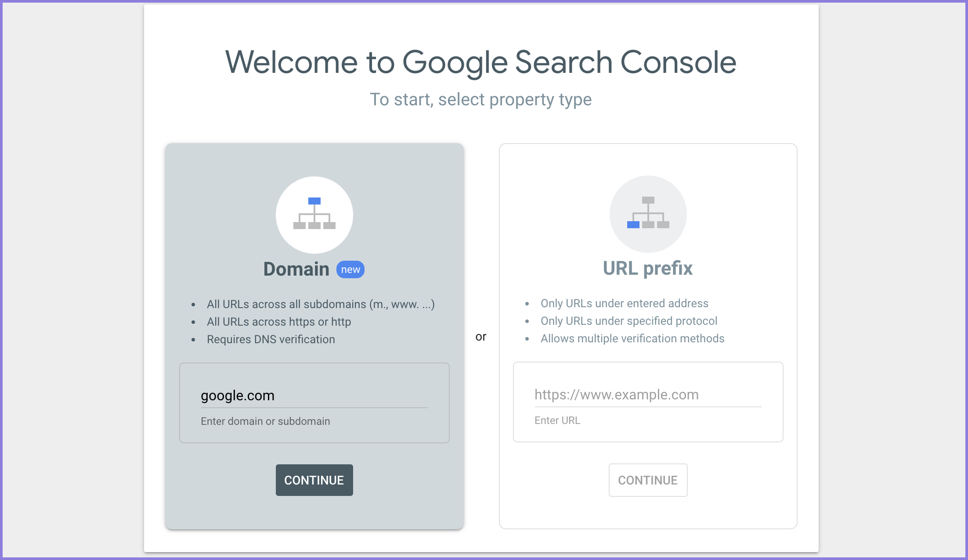968x560 pixels.
Task: Click the blue node in the Domain diagram icon
Action: pyautogui.click(x=314, y=201)
